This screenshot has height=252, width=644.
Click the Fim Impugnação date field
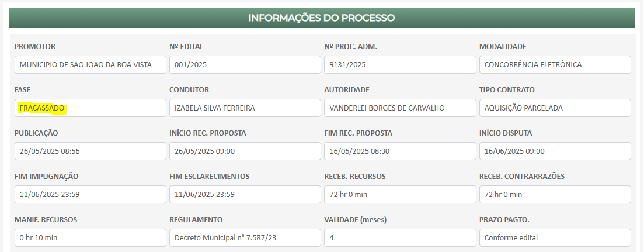[90, 195]
